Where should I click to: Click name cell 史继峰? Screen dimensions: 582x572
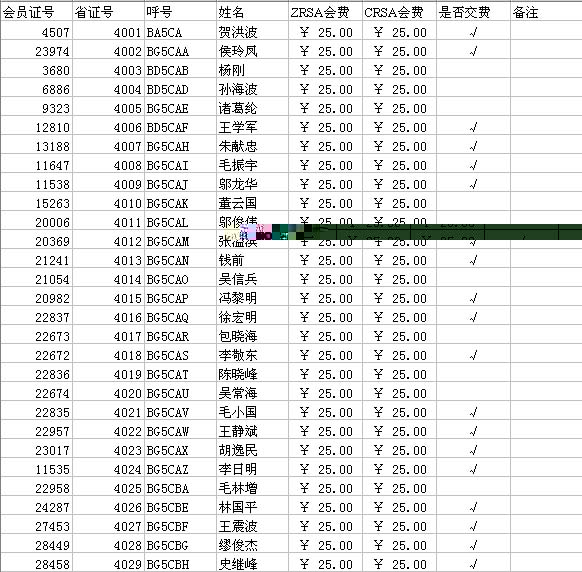(x=252, y=562)
